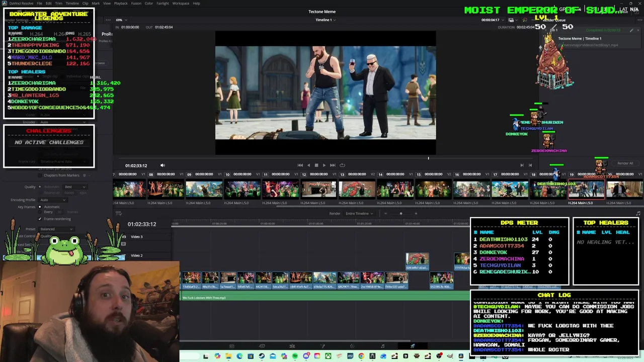644x362 pixels.
Task: Open Steam from the taskbar
Action: coord(262,356)
